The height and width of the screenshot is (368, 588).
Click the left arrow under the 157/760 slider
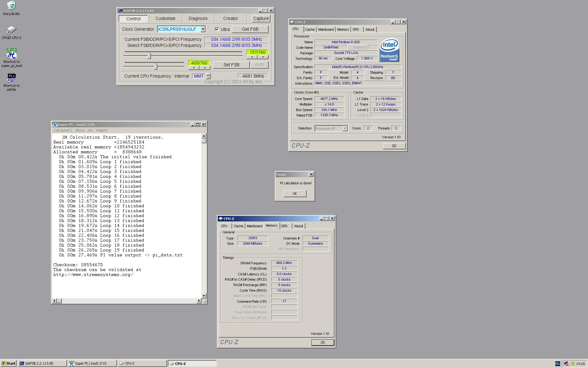click(x=252, y=57)
